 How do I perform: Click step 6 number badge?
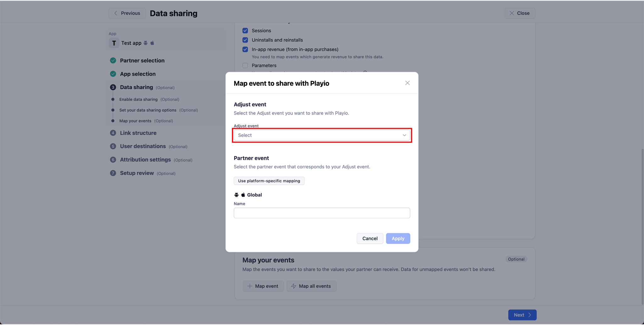(113, 160)
